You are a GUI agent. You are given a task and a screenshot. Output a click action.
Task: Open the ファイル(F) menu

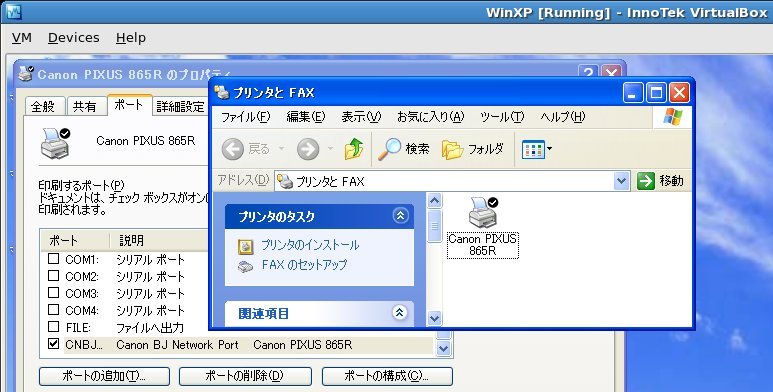[x=246, y=117]
